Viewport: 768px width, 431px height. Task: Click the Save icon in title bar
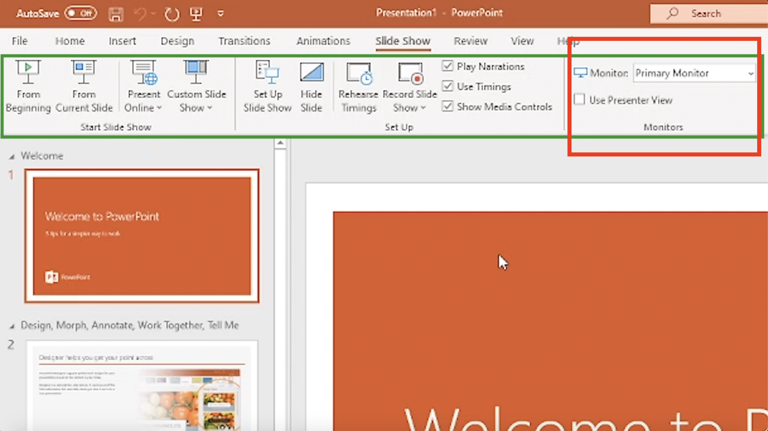click(x=116, y=14)
